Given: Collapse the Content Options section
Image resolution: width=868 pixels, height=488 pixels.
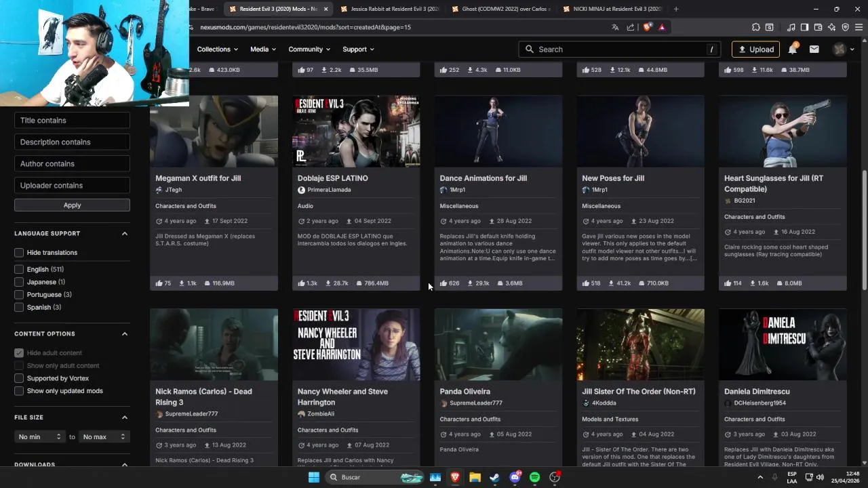Looking at the screenshot, I should [x=125, y=333].
